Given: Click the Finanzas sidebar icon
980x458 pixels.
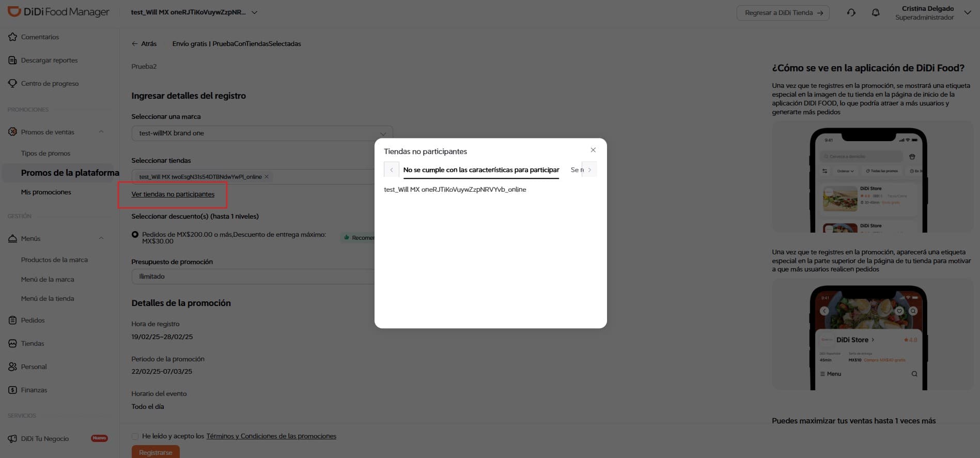Looking at the screenshot, I should 12,390.
